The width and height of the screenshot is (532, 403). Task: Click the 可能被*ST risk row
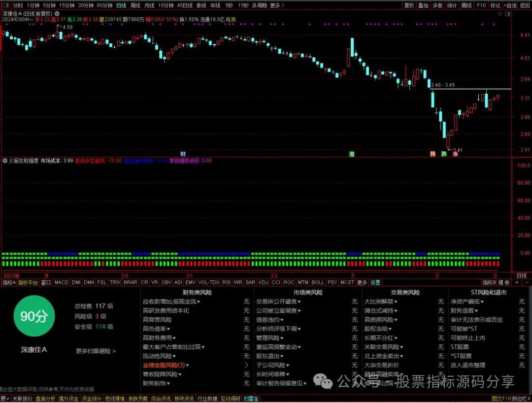[x=488, y=329]
